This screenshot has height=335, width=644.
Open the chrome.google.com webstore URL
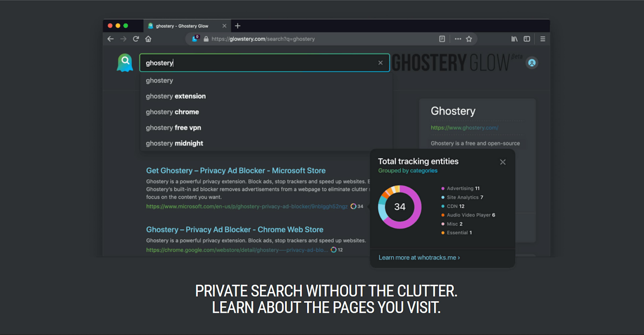click(237, 250)
